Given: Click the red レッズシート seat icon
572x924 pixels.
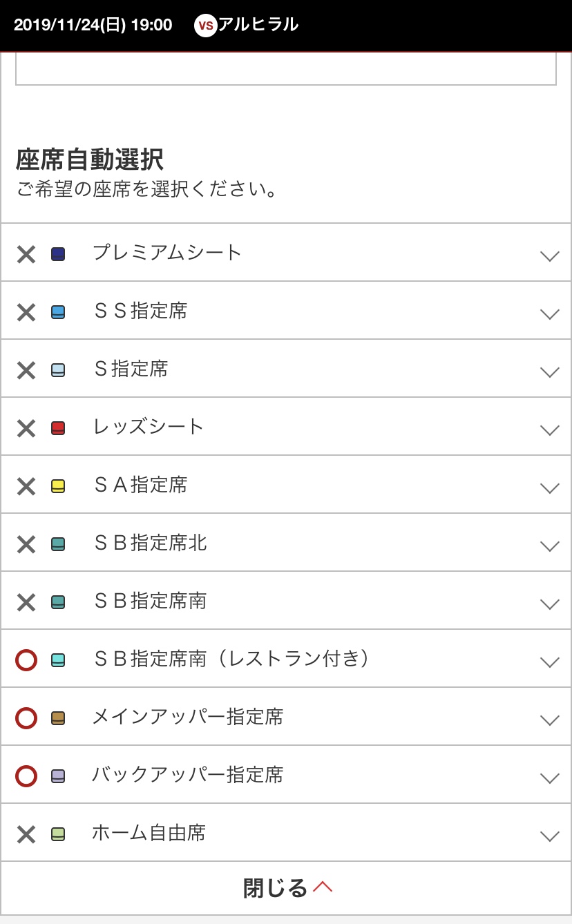Looking at the screenshot, I should (x=58, y=428).
